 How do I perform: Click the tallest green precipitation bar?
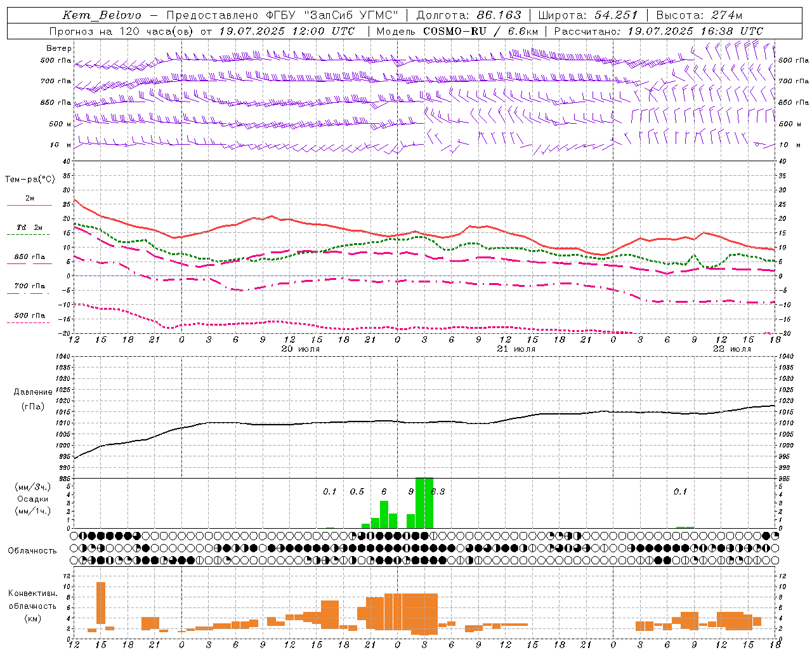click(x=424, y=503)
